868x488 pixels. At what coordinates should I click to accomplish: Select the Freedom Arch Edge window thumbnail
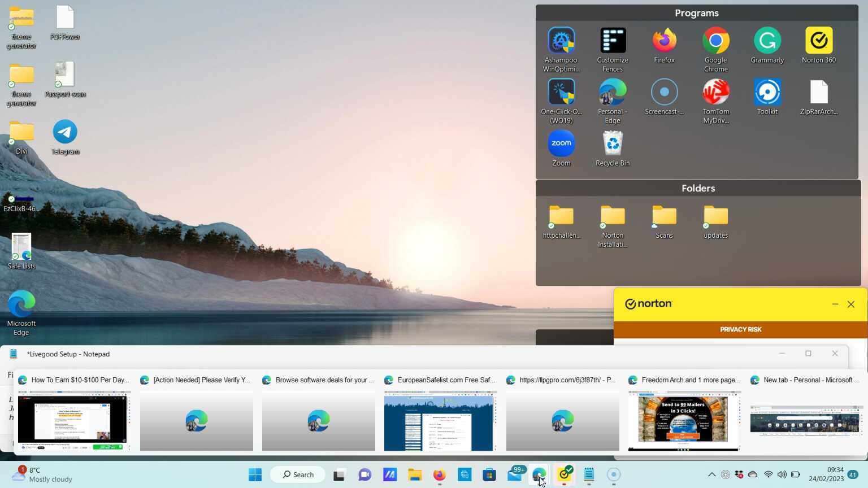point(684,420)
